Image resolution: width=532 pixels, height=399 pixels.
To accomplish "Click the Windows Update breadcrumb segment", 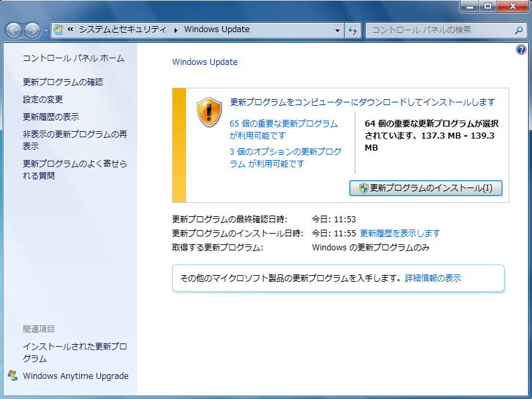I will (217, 29).
